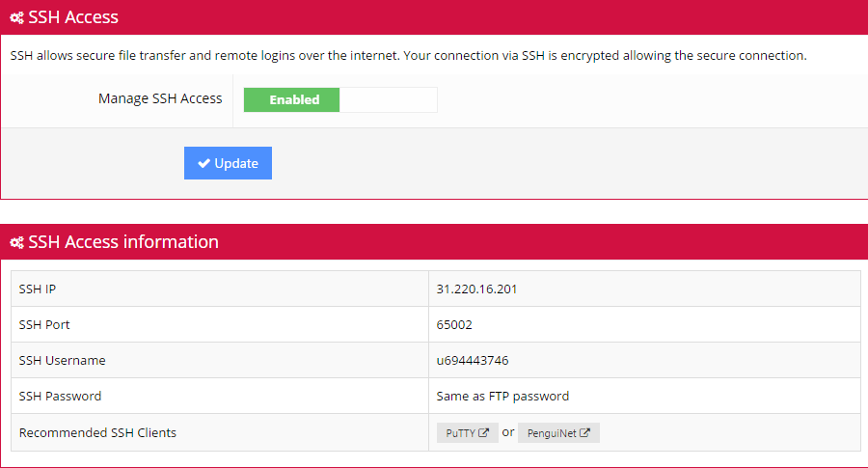868x468 pixels.
Task: Click gears icon beside SSH Access header
Action: click(16, 17)
